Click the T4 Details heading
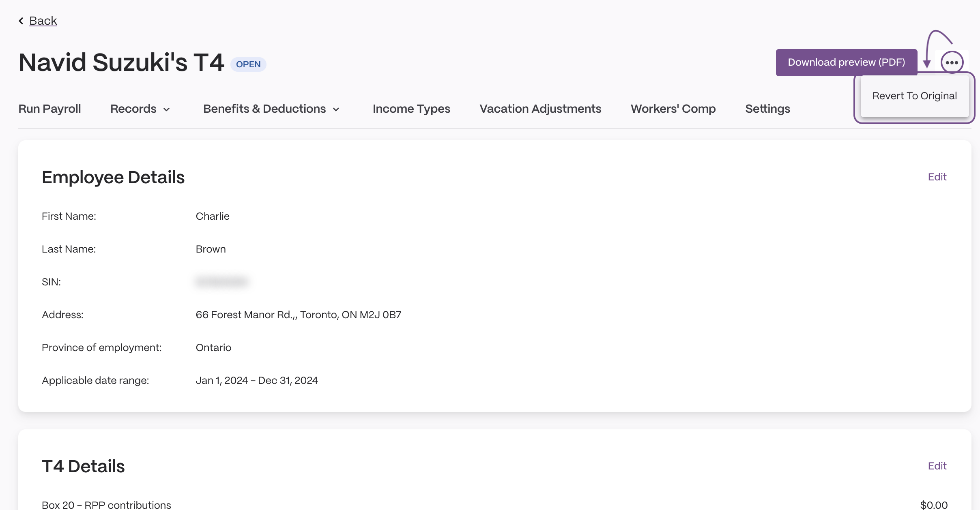 tap(83, 466)
